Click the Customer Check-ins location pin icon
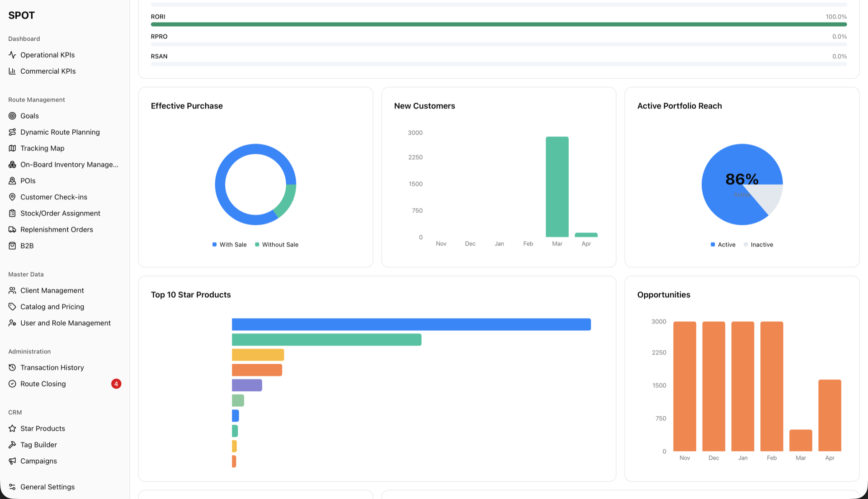The width and height of the screenshot is (868, 499). [x=12, y=197]
